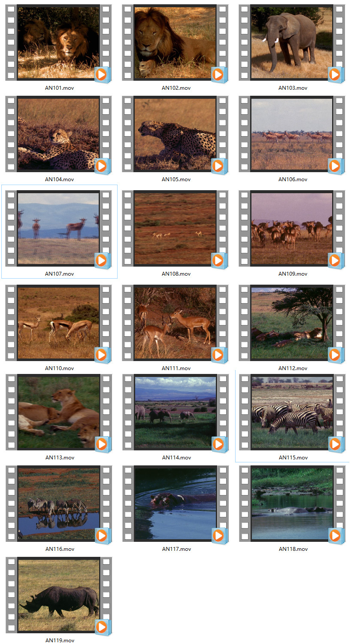The width and height of the screenshot is (351, 644).
Task: Click the play badge on AN110.mov
Action: tap(102, 355)
